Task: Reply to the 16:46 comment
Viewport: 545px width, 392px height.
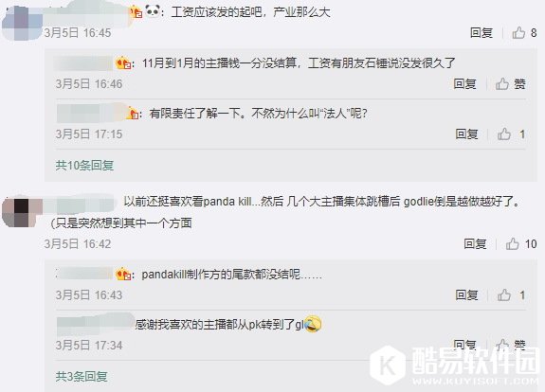Action: click(x=464, y=84)
